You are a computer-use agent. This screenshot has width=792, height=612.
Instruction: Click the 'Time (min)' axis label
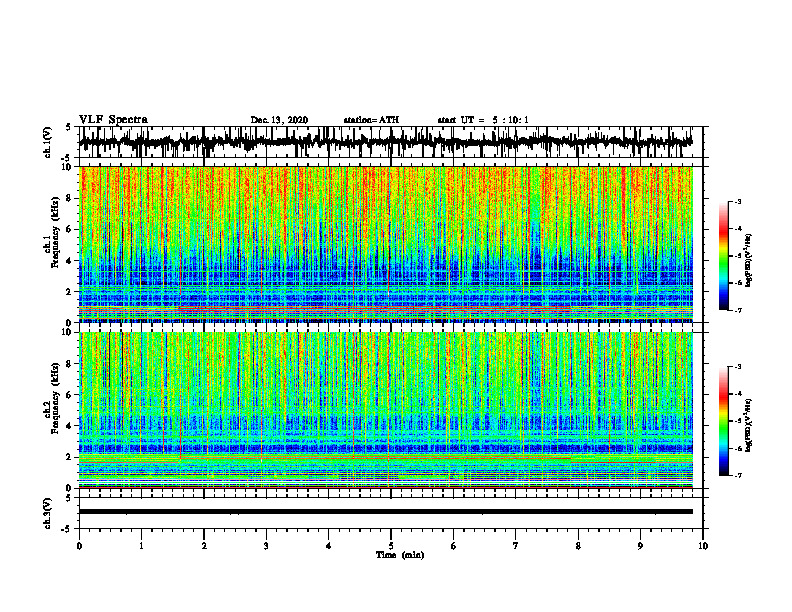pos(400,555)
